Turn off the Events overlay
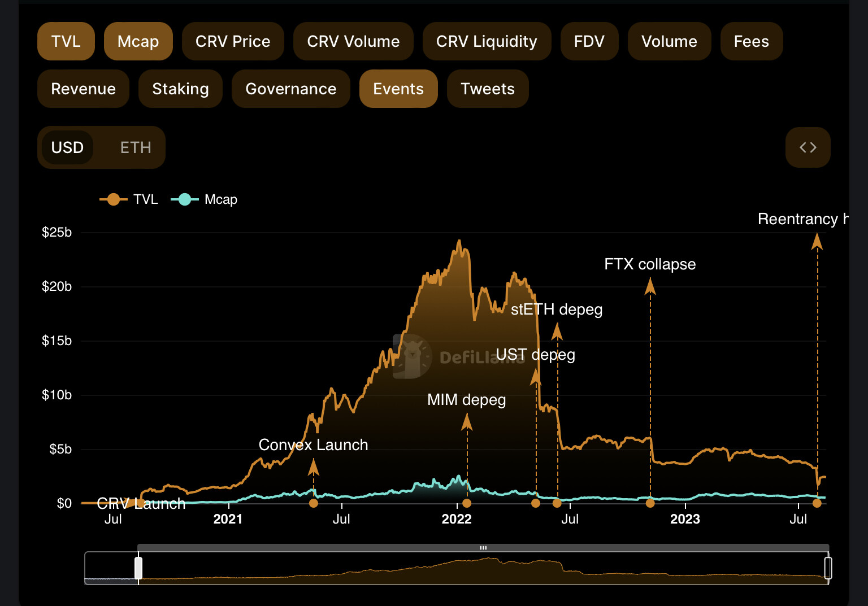The height and width of the screenshot is (606, 868). [x=398, y=89]
